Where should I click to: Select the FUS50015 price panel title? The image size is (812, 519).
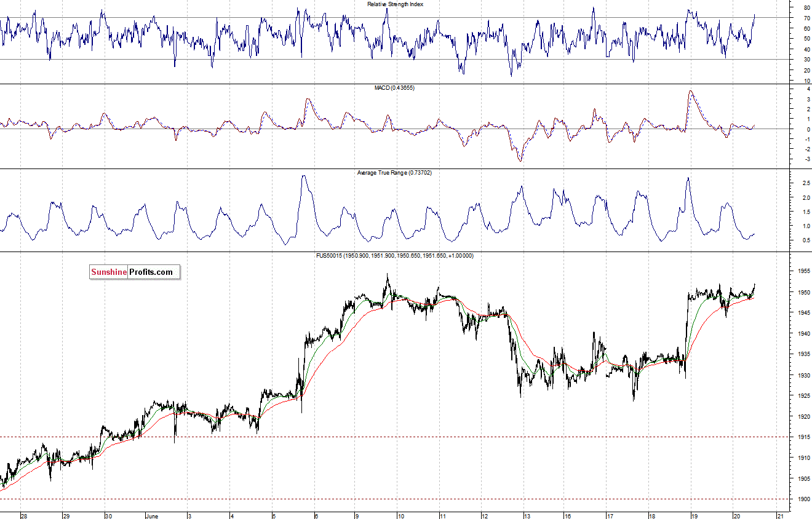coord(394,255)
